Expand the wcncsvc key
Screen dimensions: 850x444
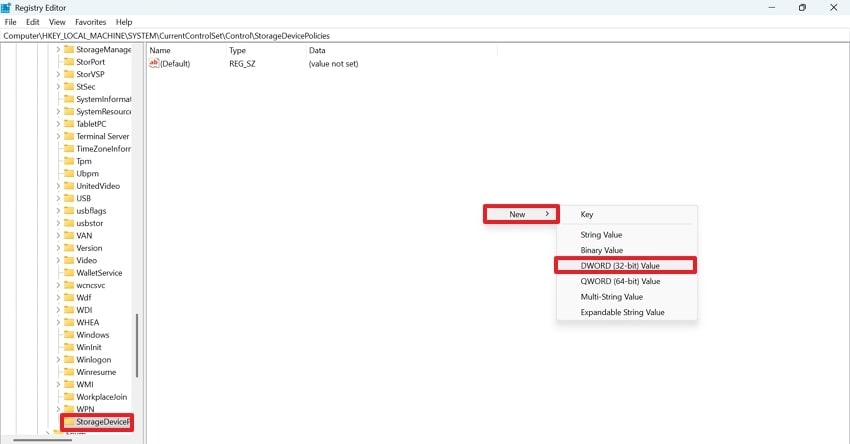click(x=58, y=285)
